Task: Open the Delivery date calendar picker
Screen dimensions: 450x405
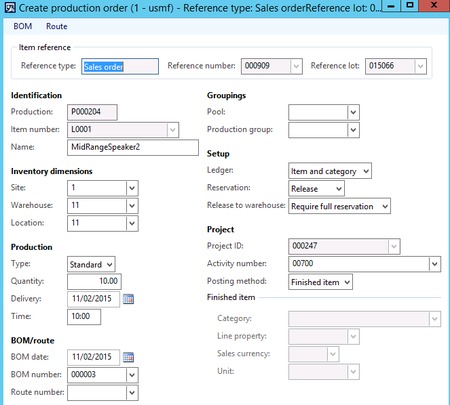Action: tap(128, 299)
